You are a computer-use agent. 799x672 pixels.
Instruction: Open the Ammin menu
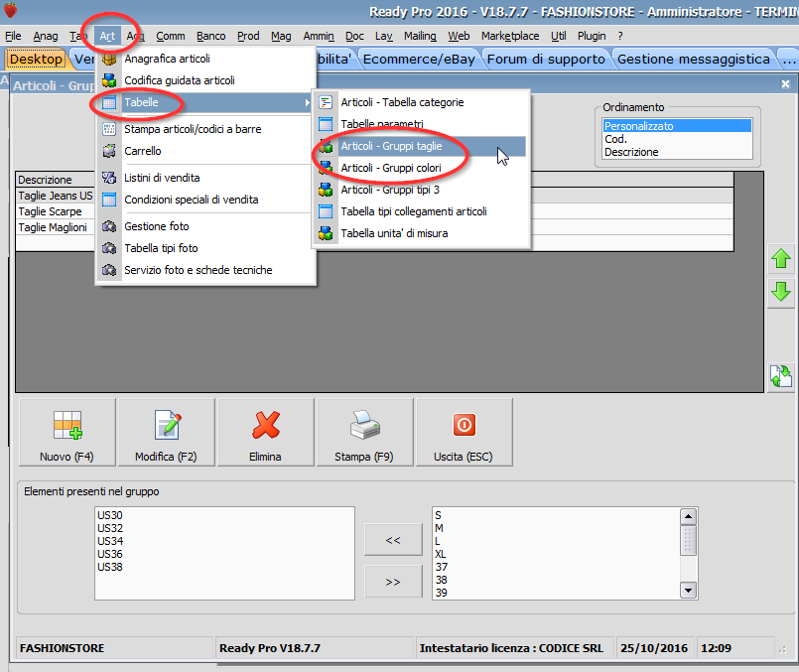tap(319, 36)
